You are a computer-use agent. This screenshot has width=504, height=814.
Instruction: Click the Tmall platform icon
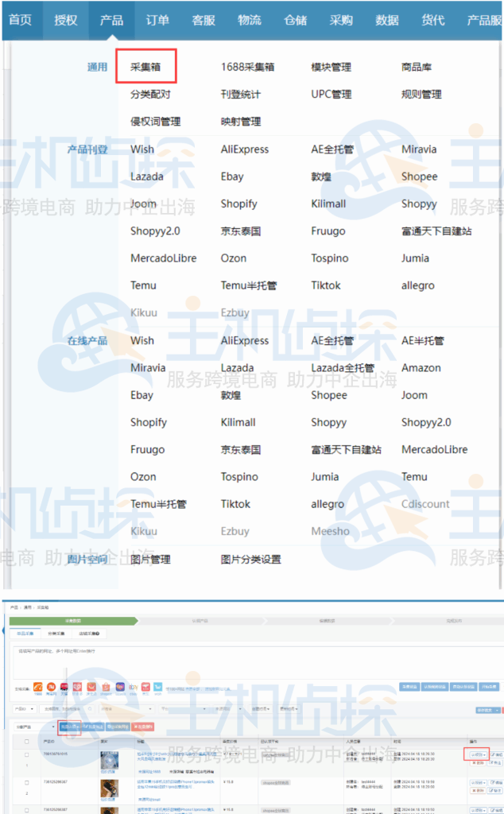pos(64,687)
